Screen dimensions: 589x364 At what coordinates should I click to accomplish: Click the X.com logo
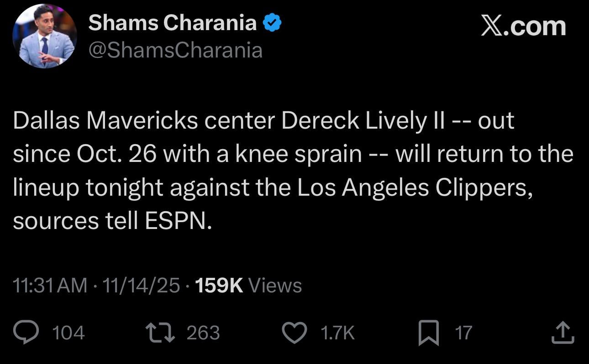[524, 26]
